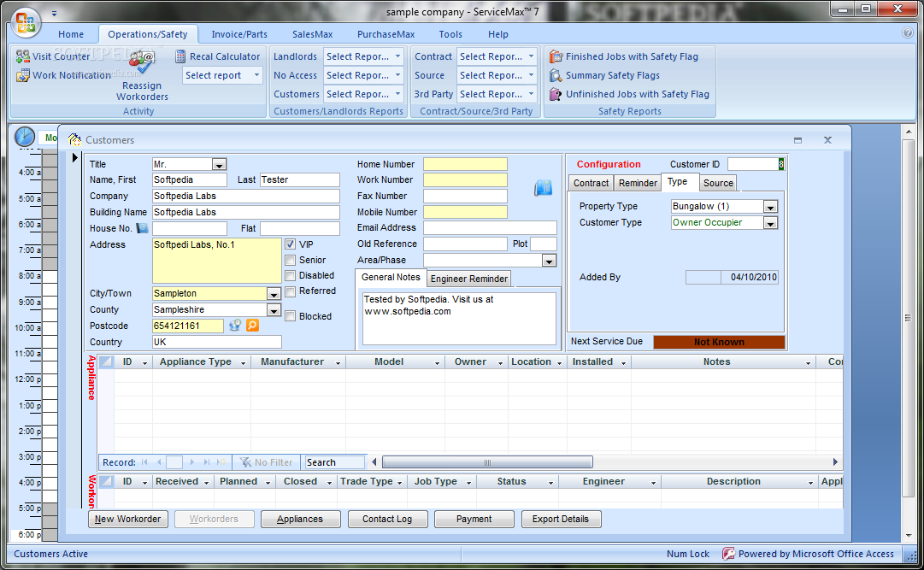Screen dimensions: 924x570
Task: Click the appliance Search box
Action: click(x=333, y=462)
